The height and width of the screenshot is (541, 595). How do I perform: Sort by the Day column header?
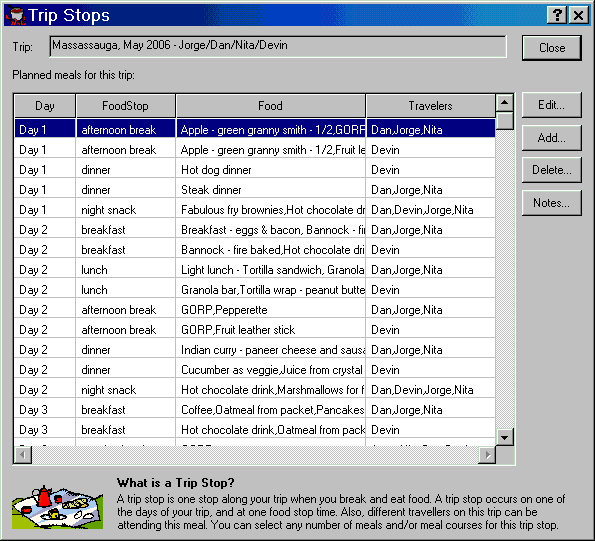[45, 106]
